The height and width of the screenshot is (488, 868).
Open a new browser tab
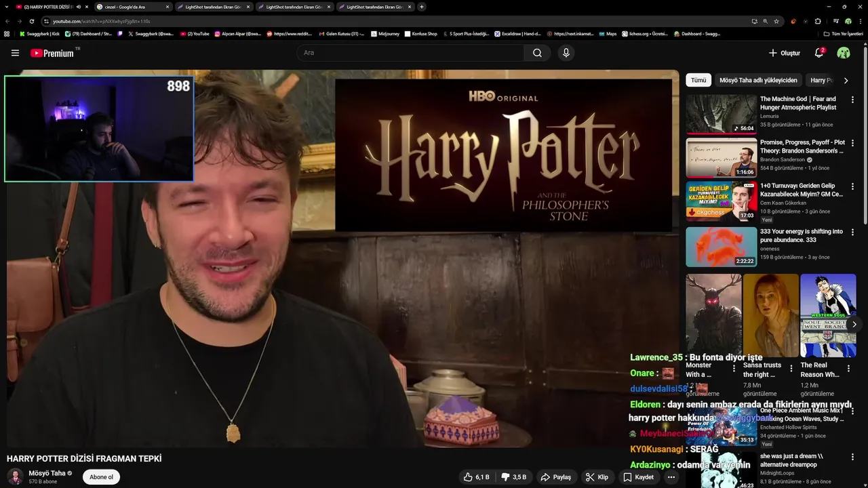[422, 7]
